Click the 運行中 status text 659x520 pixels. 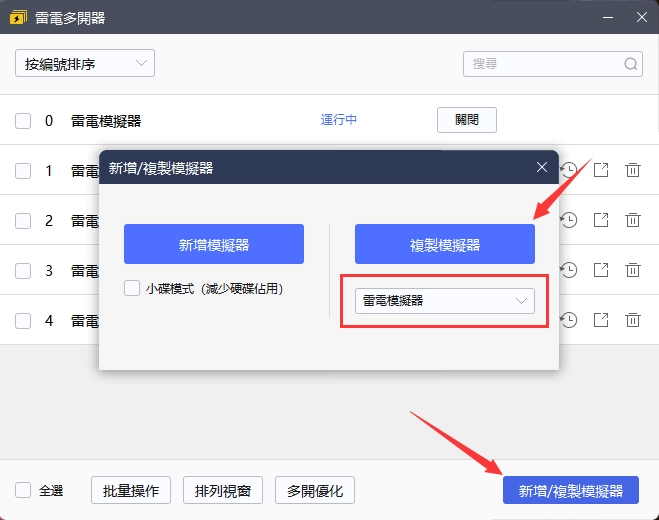[339, 120]
